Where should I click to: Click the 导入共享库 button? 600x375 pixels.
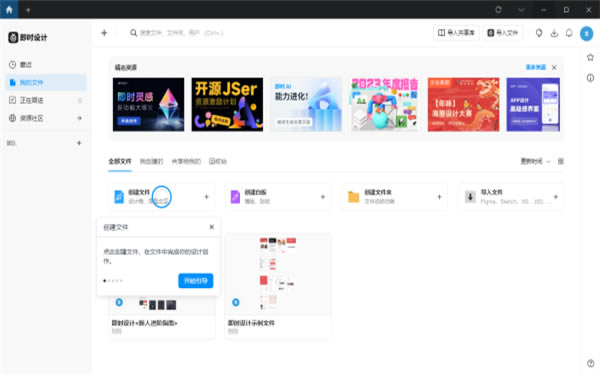click(x=456, y=33)
